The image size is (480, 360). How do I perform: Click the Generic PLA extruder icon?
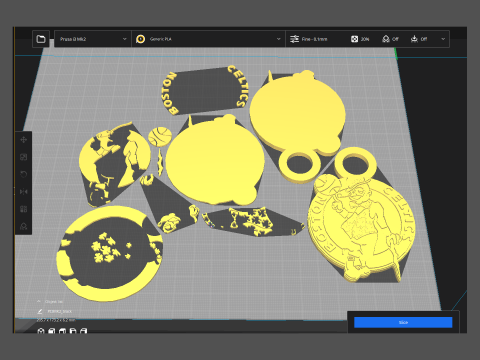click(x=141, y=39)
